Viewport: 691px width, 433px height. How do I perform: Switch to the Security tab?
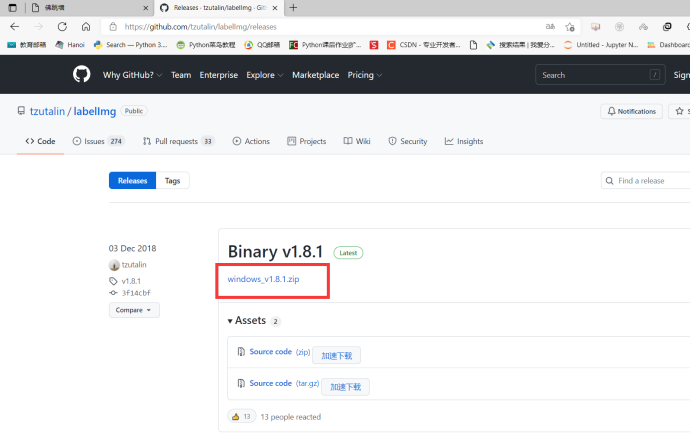click(x=408, y=141)
